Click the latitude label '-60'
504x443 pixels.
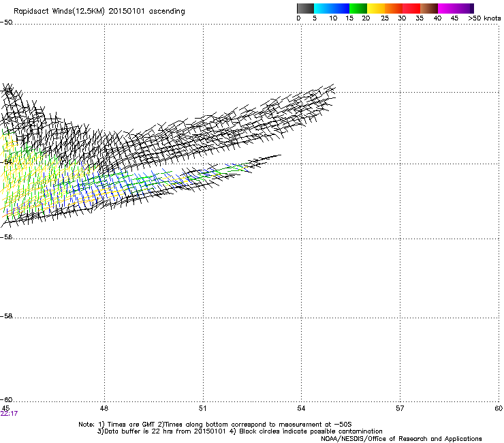[6, 400]
